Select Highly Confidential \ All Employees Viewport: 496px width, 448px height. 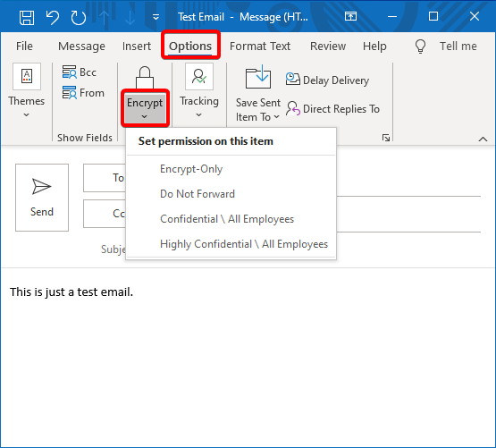pyautogui.click(x=231, y=244)
